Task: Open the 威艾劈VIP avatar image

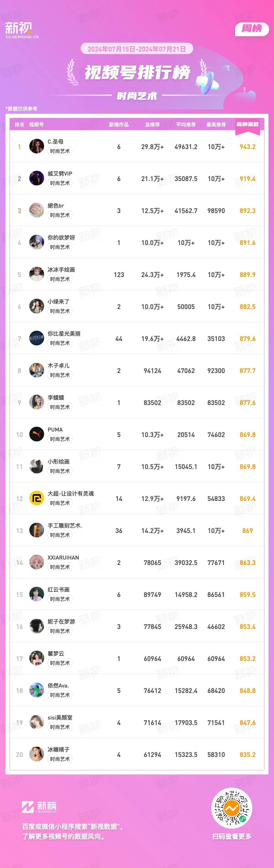Action: 36,178
